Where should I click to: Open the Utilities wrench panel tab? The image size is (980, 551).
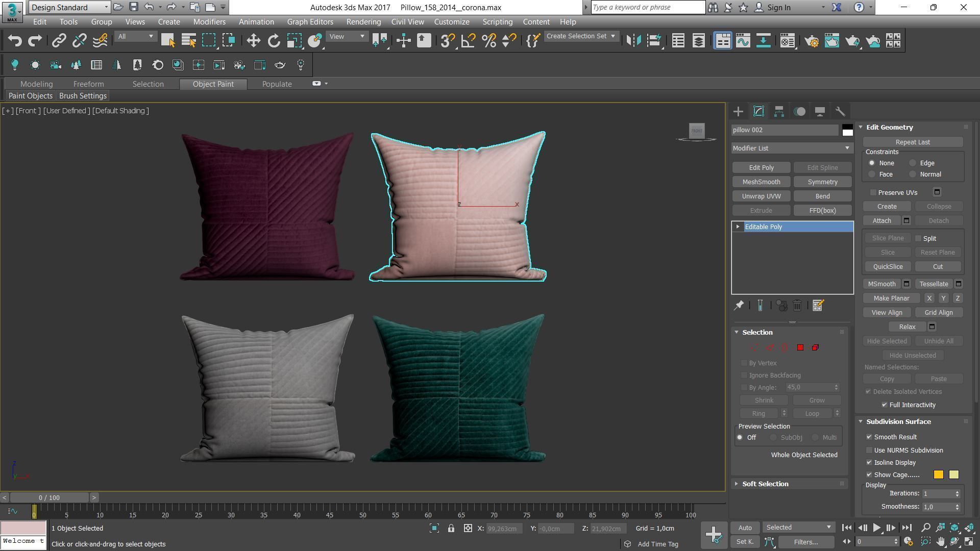[840, 111]
